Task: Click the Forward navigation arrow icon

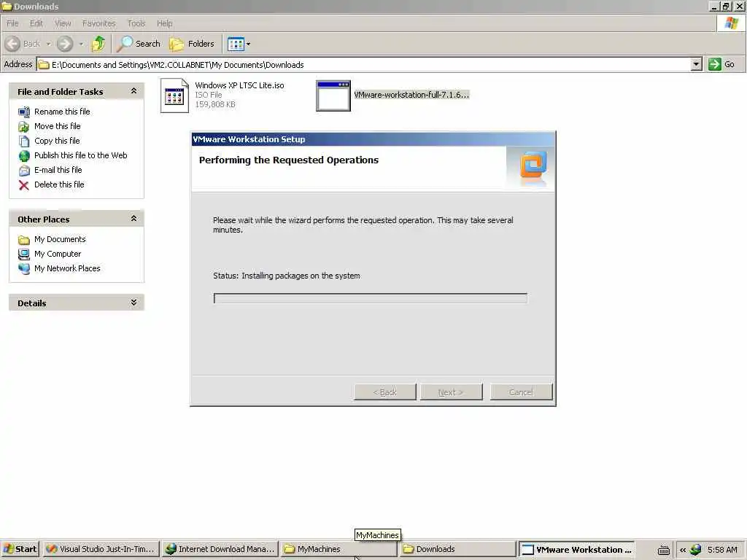Action: pyautogui.click(x=65, y=44)
